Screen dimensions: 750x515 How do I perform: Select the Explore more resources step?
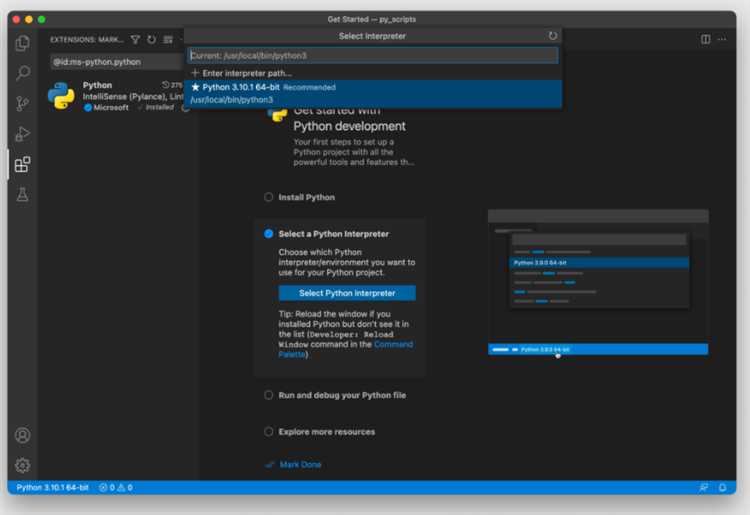tap(320, 432)
